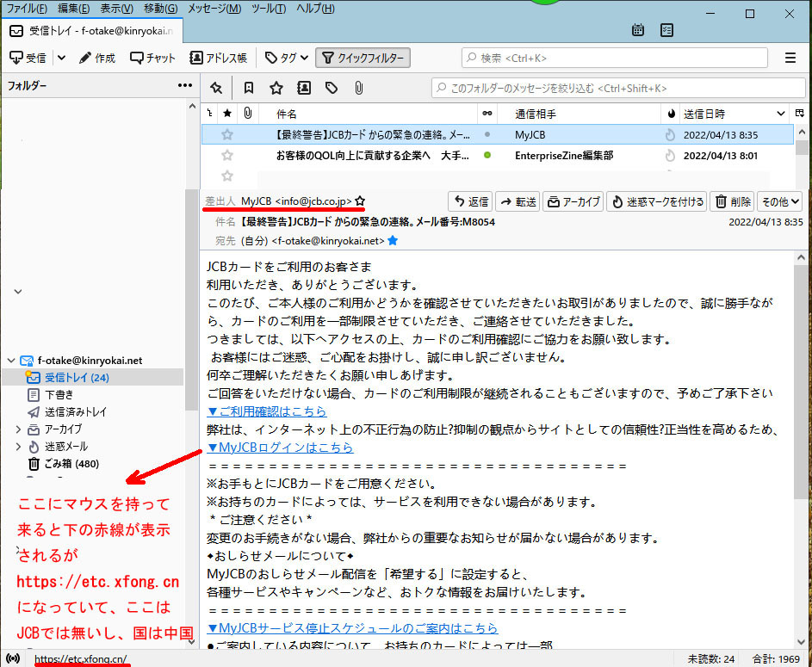This screenshot has height=667, width=812.
Task: Click 迷惑マークを付ける junk button
Action: coord(658,201)
